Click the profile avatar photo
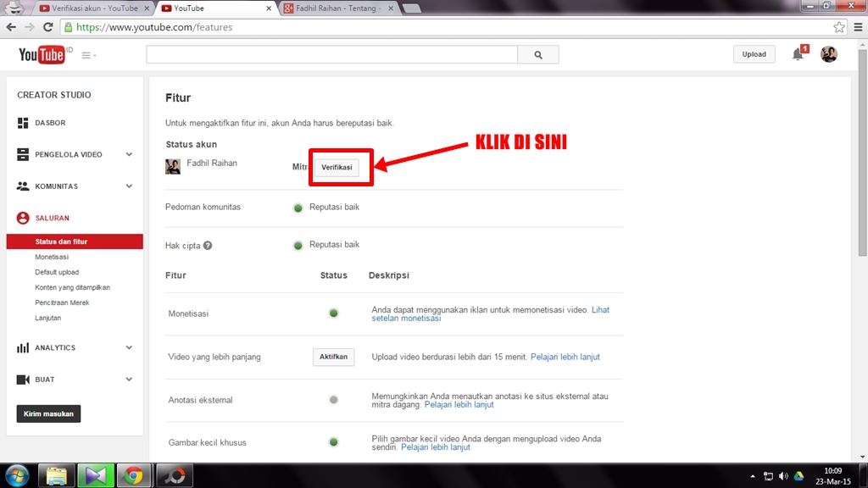The width and height of the screenshot is (868, 488). point(828,54)
